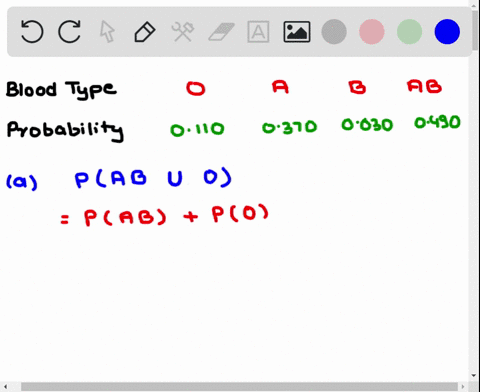The width and height of the screenshot is (480, 392).
Task: Click the horizontal scrollbar thumb
Action: [x=239, y=387]
